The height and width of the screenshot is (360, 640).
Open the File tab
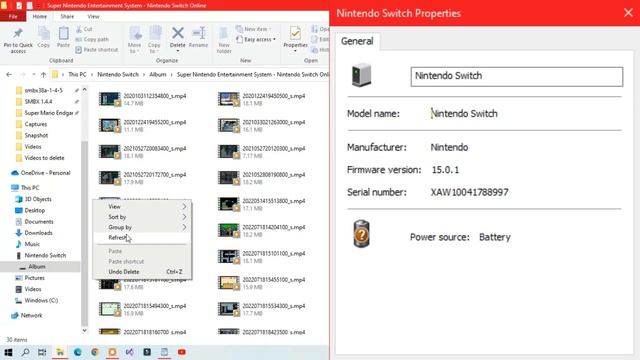13,16
